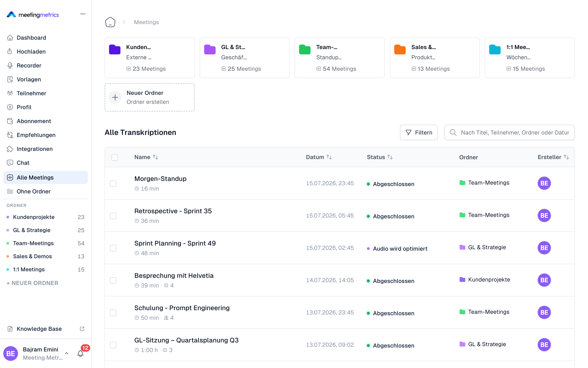This screenshot has width=588, height=368.
Task: Sort the table by Name column
Action: [x=146, y=157]
